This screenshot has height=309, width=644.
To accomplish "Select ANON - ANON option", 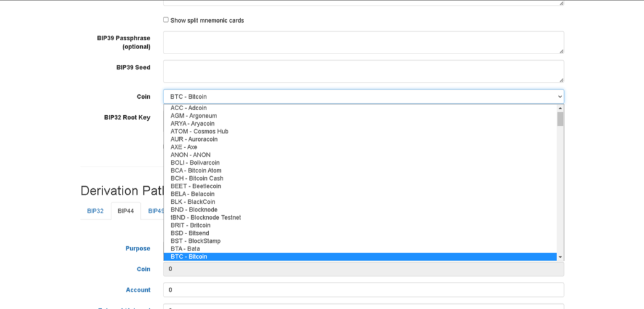I will pyautogui.click(x=360, y=155).
